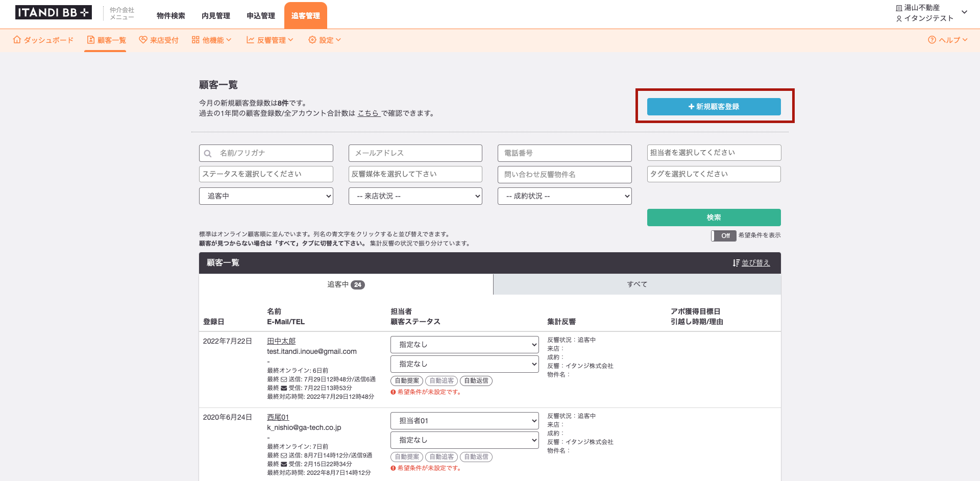Open customer 田中太郎

pyautogui.click(x=281, y=341)
